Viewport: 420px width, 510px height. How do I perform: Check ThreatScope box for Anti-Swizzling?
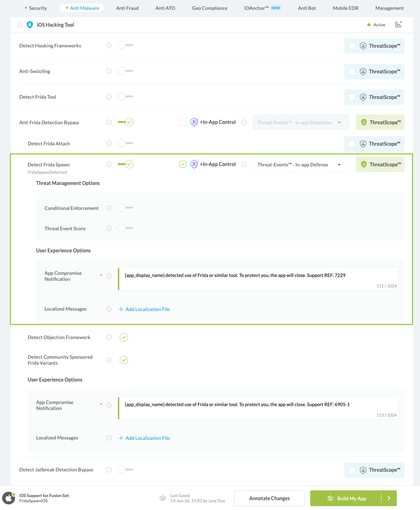pyautogui.click(x=352, y=72)
